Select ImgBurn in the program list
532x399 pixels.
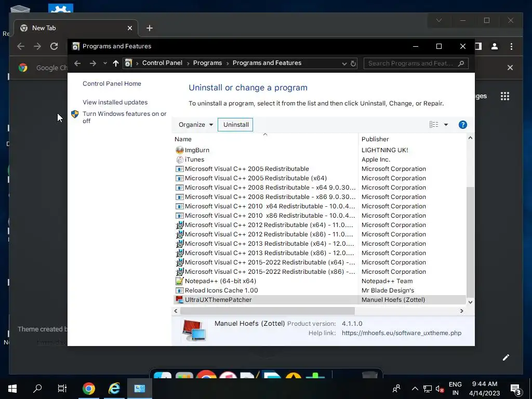pos(197,150)
